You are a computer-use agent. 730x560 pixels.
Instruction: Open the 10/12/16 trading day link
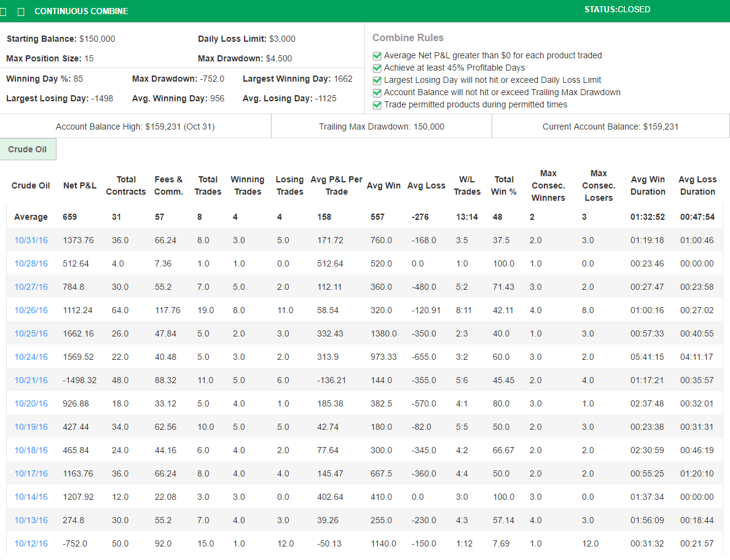pos(31,544)
